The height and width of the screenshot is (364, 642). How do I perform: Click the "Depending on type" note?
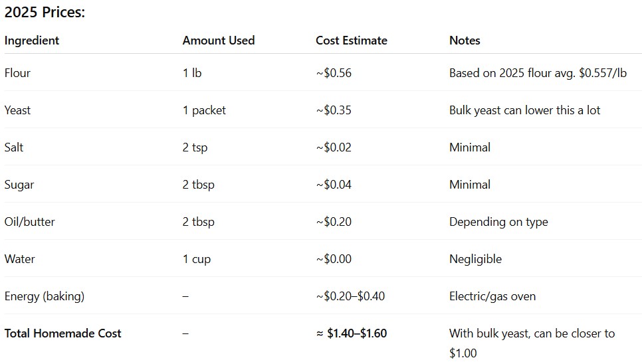pyautogui.click(x=498, y=222)
